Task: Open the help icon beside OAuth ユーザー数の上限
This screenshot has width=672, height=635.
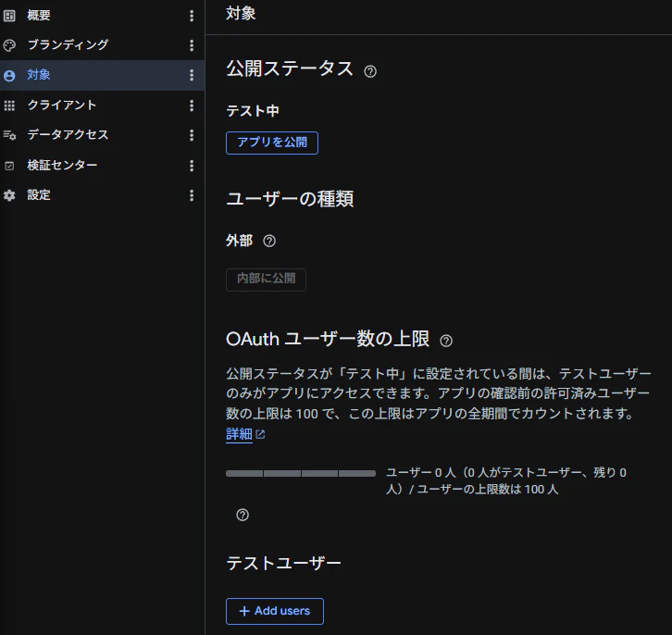Action: click(446, 341)
